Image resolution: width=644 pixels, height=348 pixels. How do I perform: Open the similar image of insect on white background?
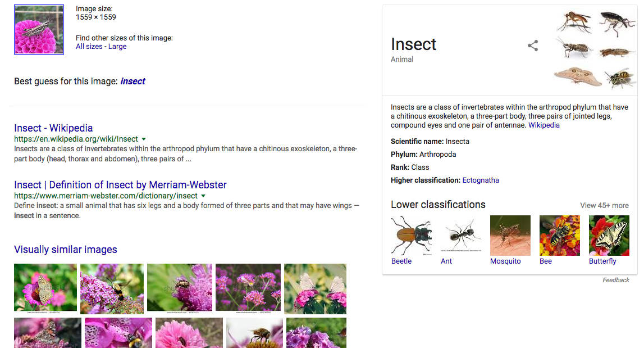tap(255, 333)
